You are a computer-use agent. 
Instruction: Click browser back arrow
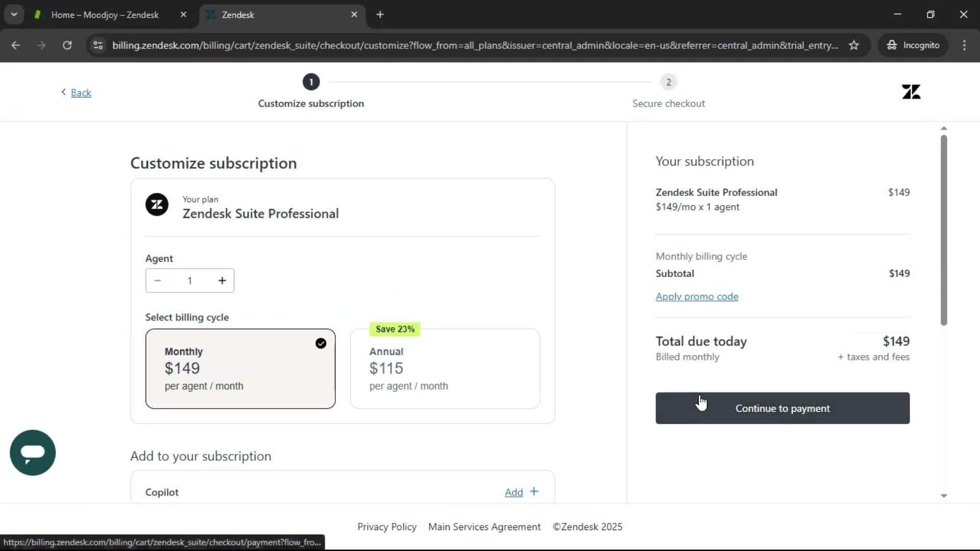(x=15, y=45)
